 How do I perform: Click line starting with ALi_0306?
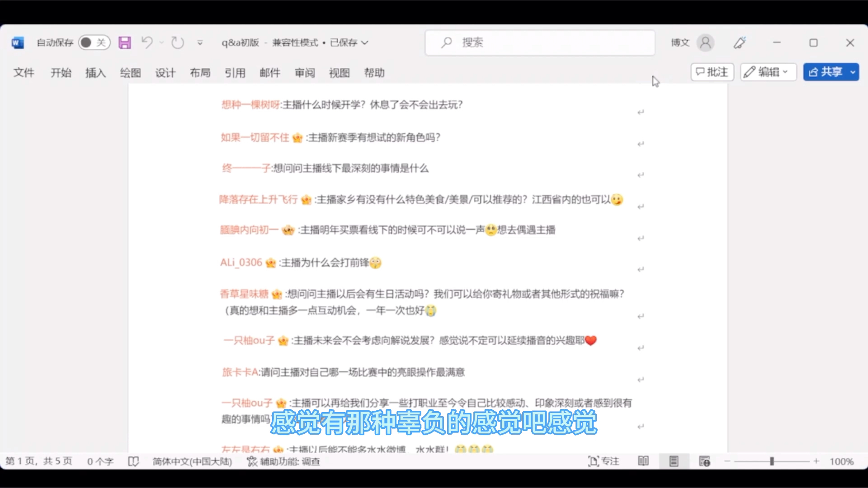click(x=301, y=263)
